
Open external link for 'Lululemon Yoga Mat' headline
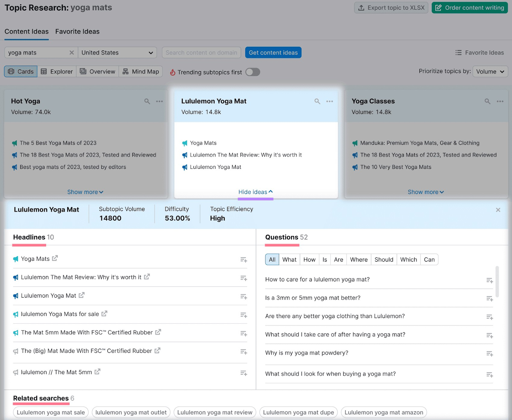click(x=82, y=295)
